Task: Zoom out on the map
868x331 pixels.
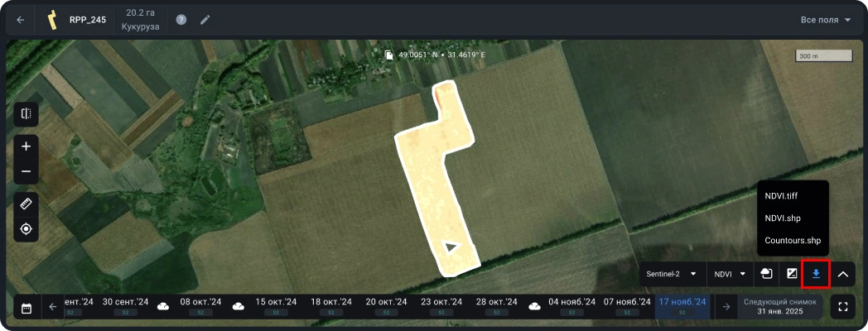Action: [x=26, y=171]
